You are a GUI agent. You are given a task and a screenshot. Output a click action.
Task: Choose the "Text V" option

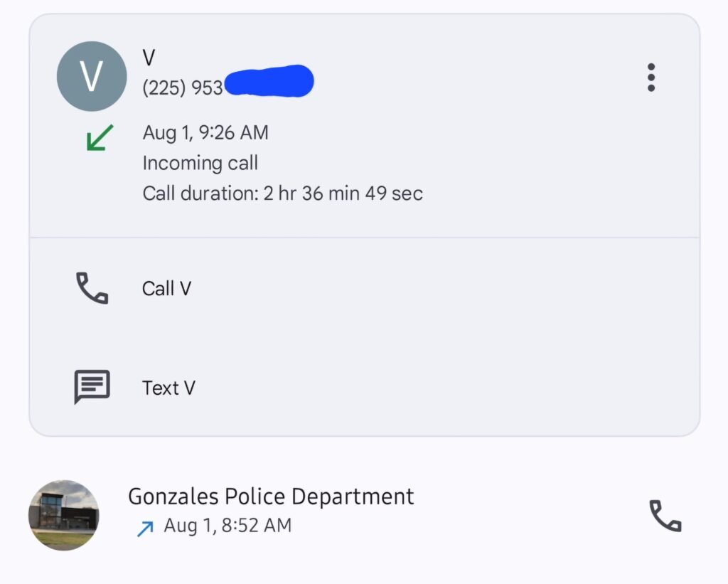click(168, 388)
